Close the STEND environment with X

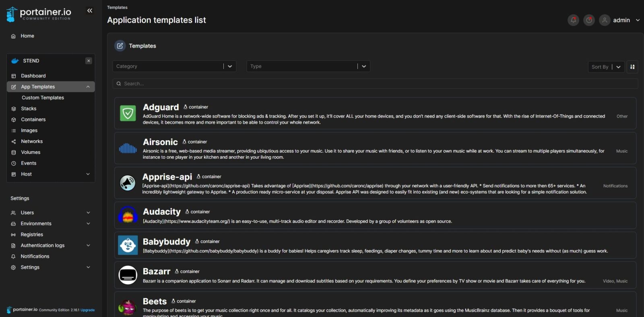pos(89,61)
